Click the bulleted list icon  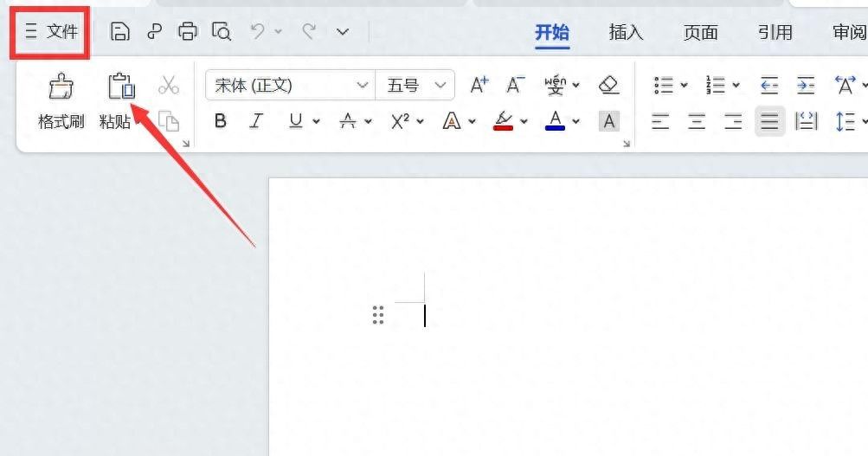[663, 85]
